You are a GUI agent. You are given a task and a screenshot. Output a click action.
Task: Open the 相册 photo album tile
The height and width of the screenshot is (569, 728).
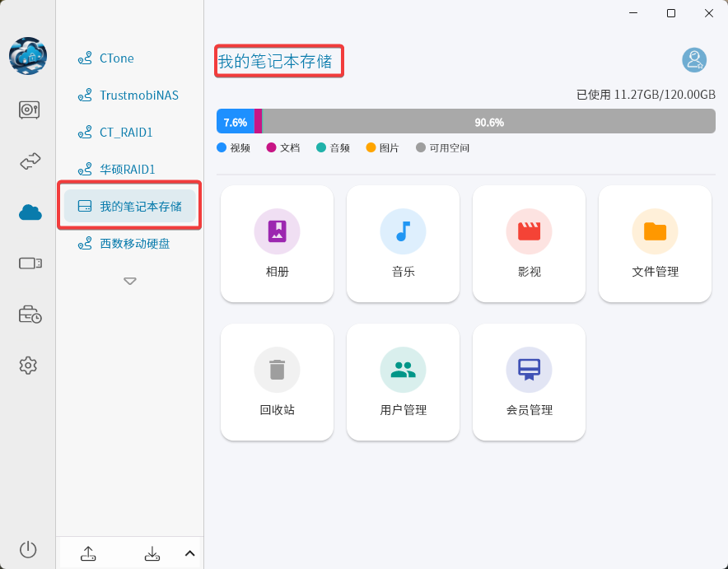[x=277, y=244]
